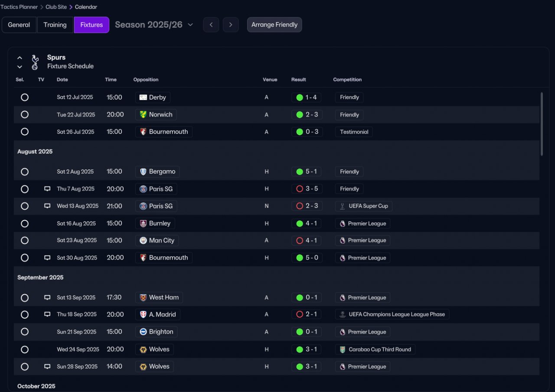
Task: Click the Spurs club crest
Action: pyautogui.click(x=35, y=62)
